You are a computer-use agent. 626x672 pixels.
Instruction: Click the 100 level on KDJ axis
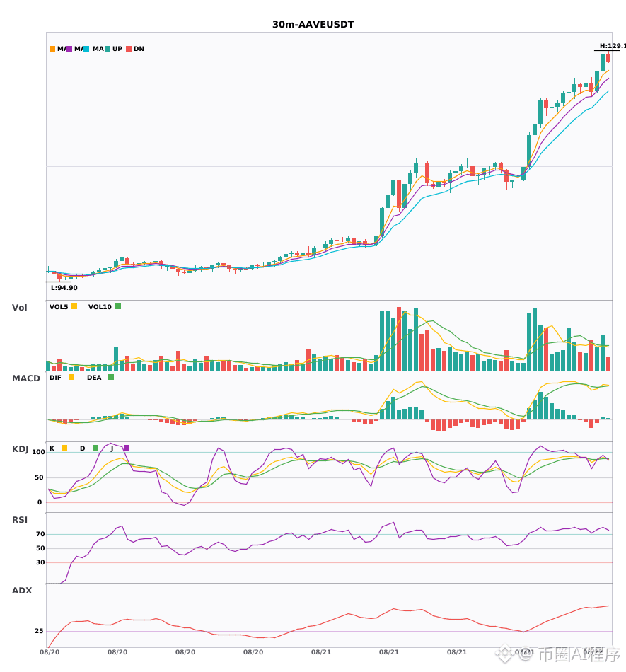pyautogui.click(x=39, y=452)
